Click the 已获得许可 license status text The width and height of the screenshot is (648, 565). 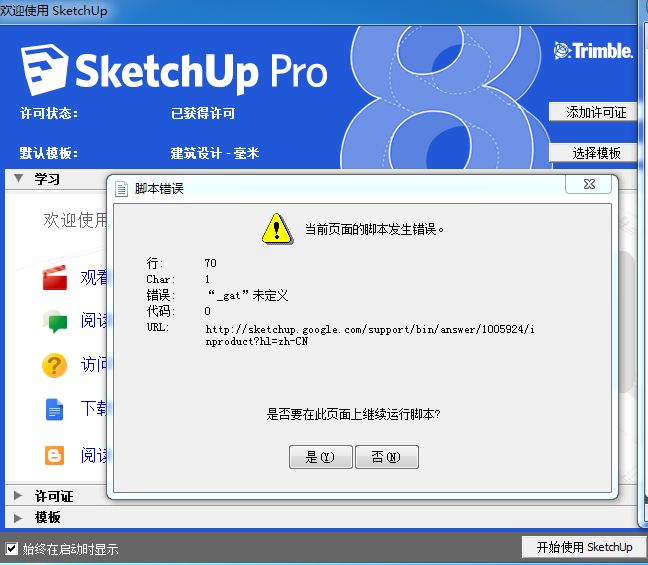[203, 113]
